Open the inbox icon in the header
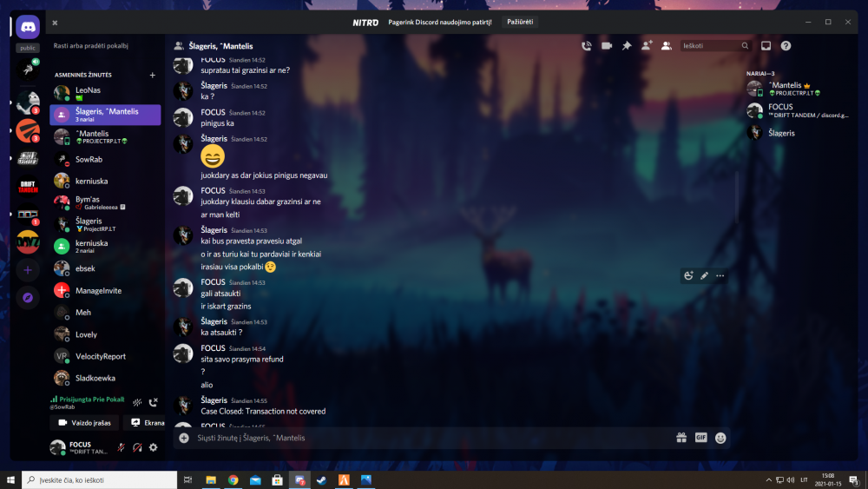Viewport: 868px width, 489px height. [x=766, y=45]
